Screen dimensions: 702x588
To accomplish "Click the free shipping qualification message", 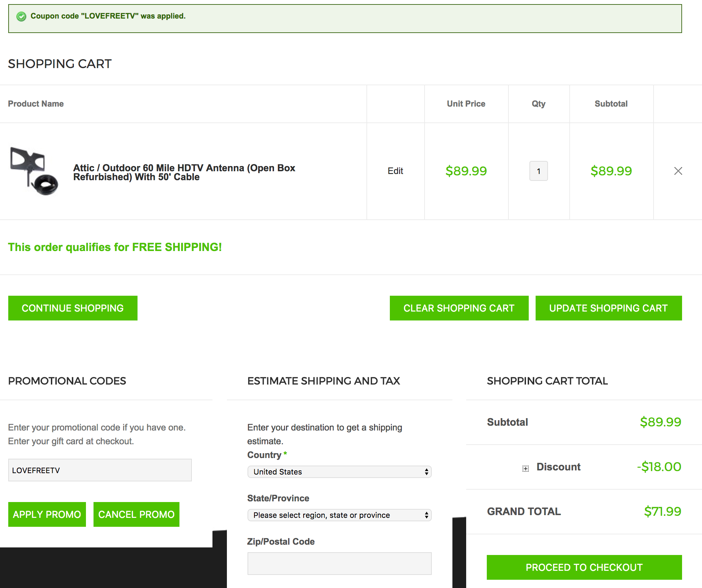I will (115, 247).
